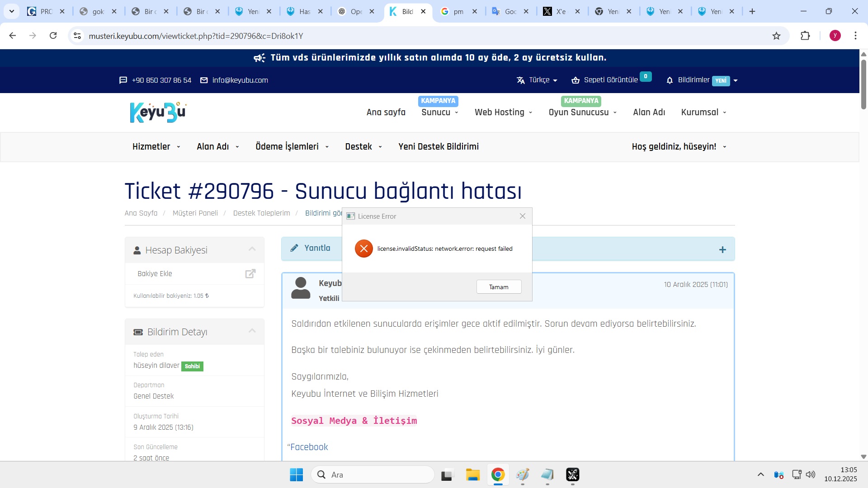Screen dimensions: 868x488
Task: Switch to the X'e browser tab
Action: 562,11
